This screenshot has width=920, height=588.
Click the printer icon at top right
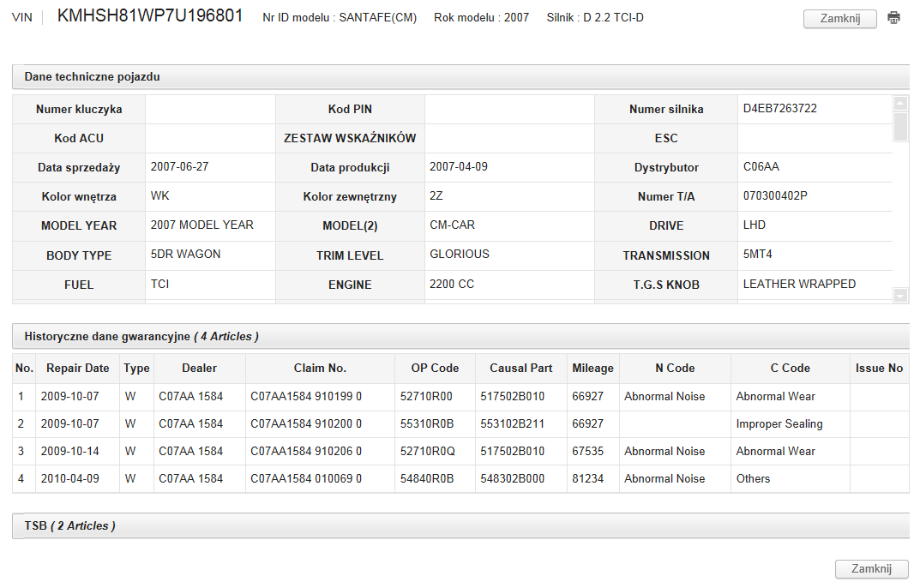point(893,18)
